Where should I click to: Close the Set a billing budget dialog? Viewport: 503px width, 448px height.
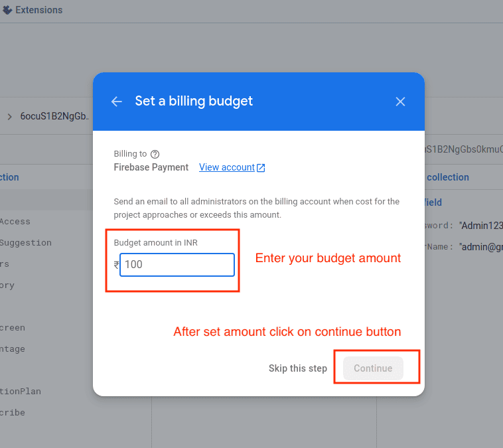pos(400,102)
